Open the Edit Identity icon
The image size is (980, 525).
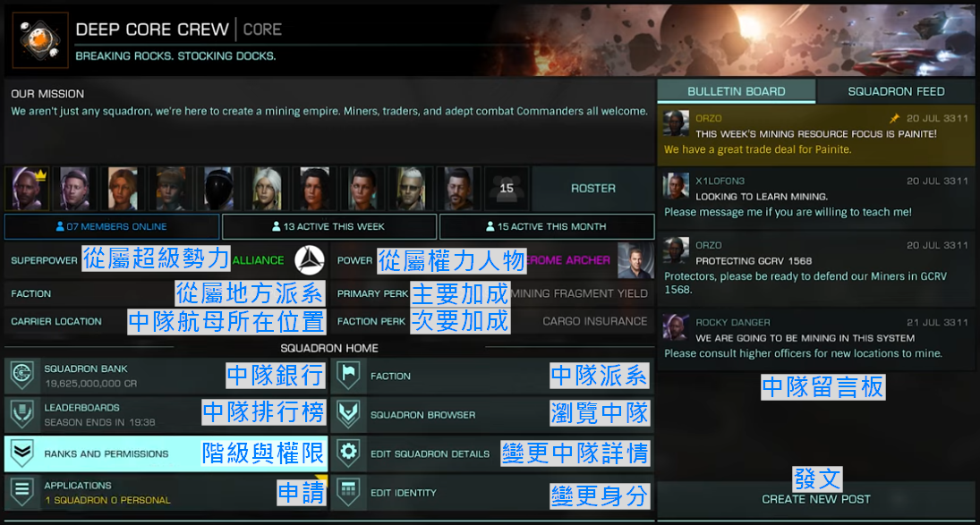(348, 491)
